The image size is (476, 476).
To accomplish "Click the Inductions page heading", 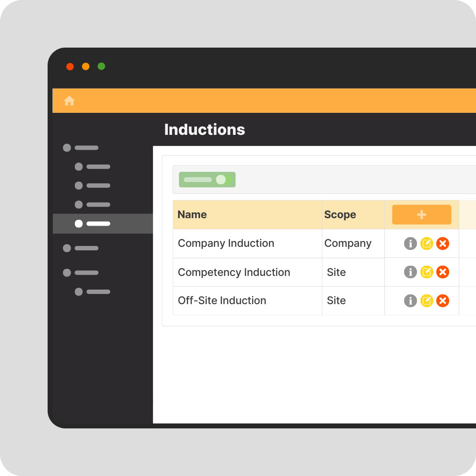I will coord(205,130).
